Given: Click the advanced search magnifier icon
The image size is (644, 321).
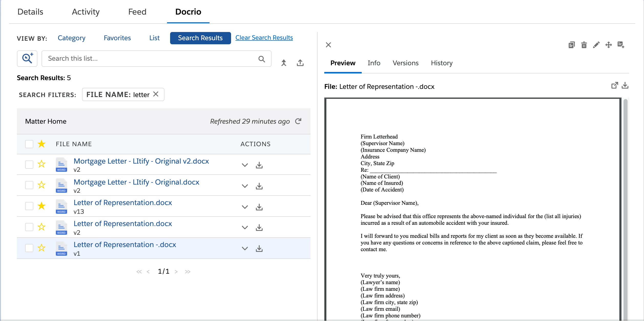Looking at the screenshot, I should [x=27, y=58].
